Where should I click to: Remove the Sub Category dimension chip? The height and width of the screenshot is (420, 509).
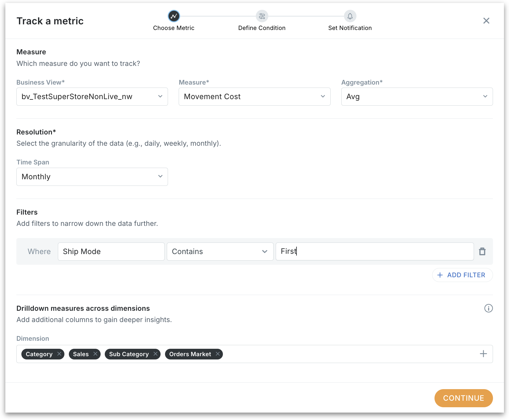click(155, 354)
